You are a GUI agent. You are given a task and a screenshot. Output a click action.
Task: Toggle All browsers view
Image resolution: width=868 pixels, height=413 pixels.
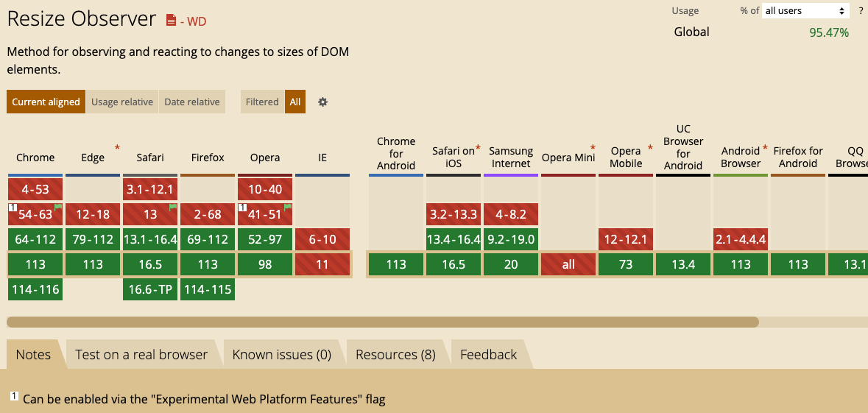[x=295, y=102]
